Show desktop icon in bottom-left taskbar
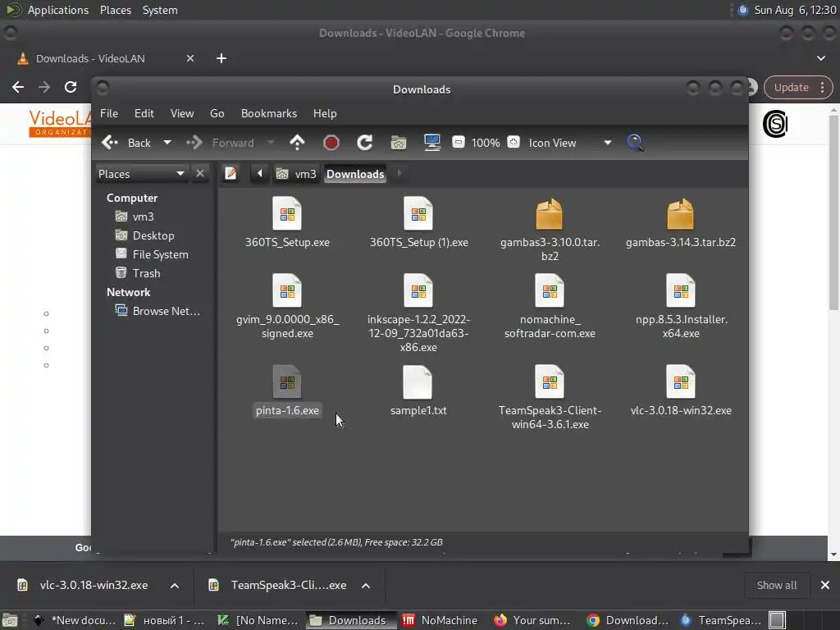Screen dimensions: 840x630 click(10, 620)
